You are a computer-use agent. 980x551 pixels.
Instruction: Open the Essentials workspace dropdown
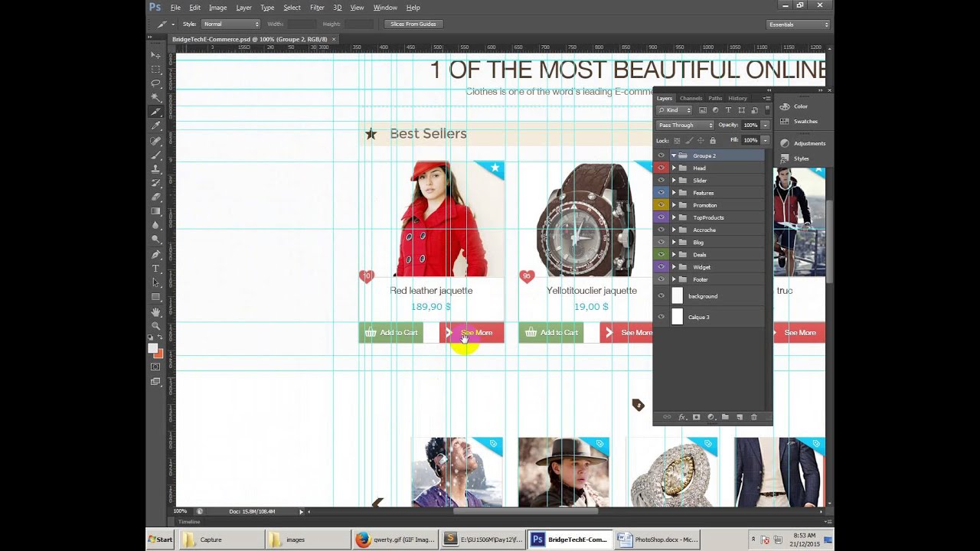[799, 24]
